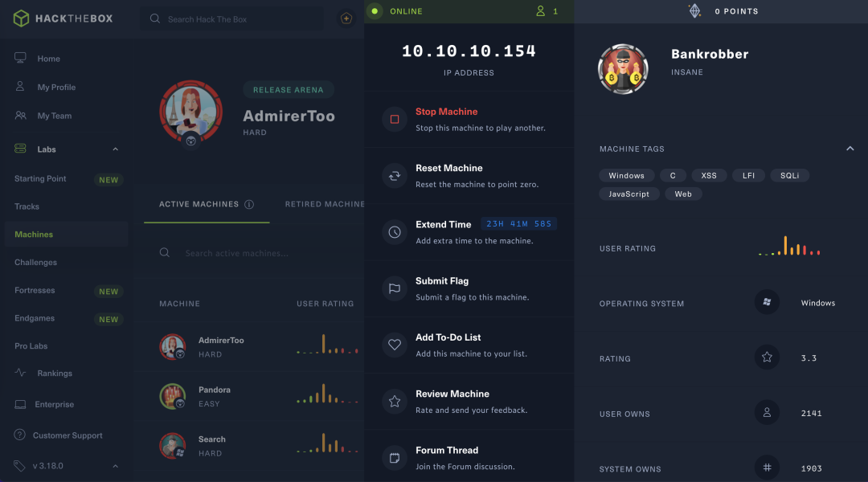Click the Windows machine tag
Image resolution: width=868 pixels, height=482 pixels.
click(626, 175)
